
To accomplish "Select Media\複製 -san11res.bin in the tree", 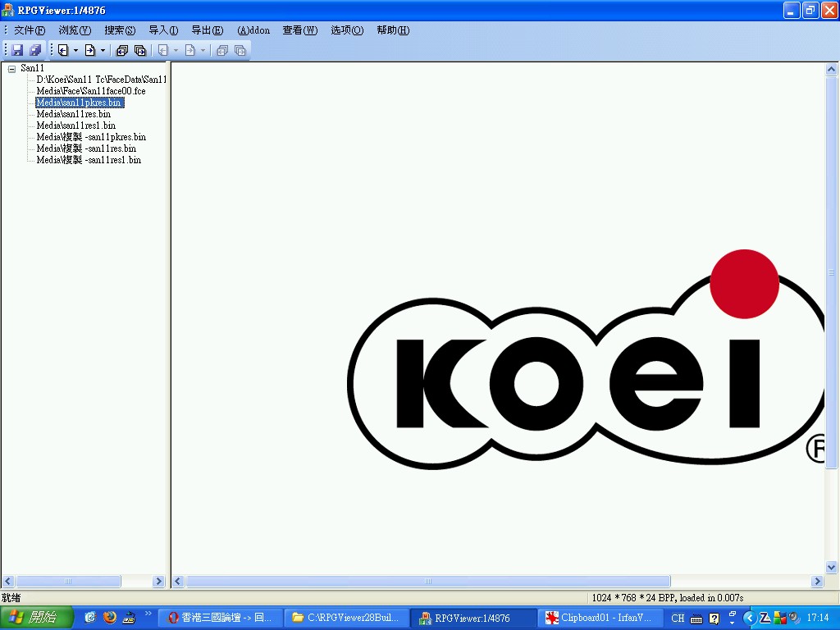I will [86, 148].
